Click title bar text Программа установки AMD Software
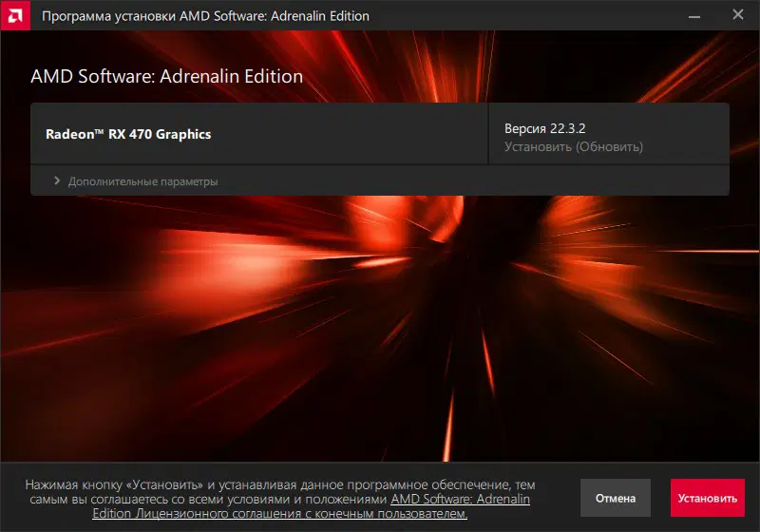760x532 pixels. [x=205, y=16]
